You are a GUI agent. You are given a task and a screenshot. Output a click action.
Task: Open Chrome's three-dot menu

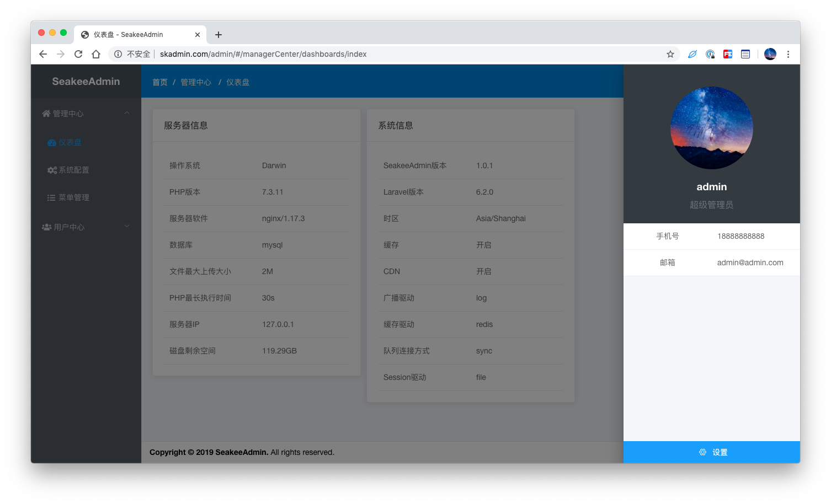[788, 54]
